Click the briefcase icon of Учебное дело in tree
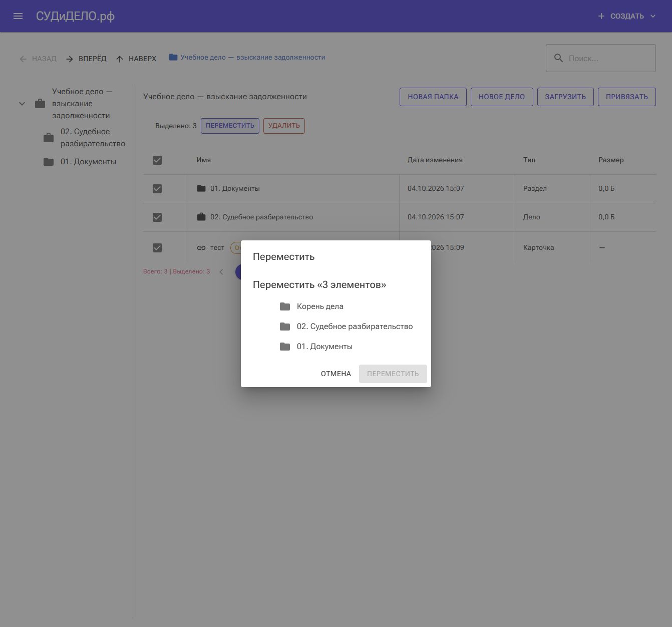The height and width of the screenshot is (627, 672). tap(40, 104)
